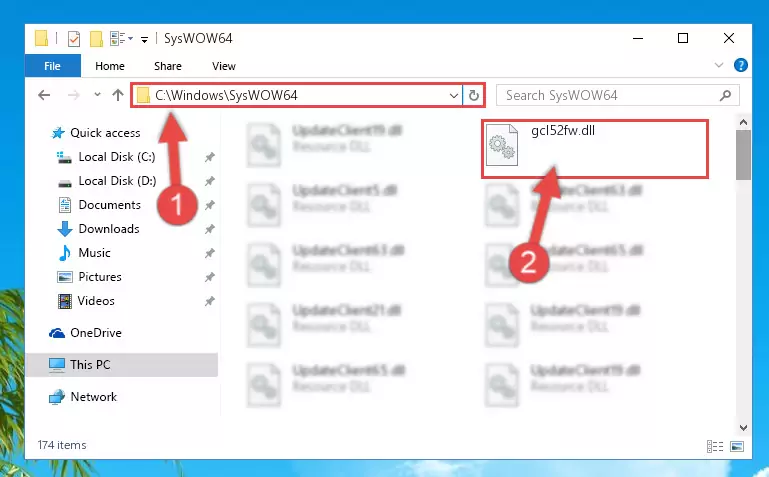The image size is (769, 477).
Task: Open Pictures from the navigation pane
Action: 100,277
